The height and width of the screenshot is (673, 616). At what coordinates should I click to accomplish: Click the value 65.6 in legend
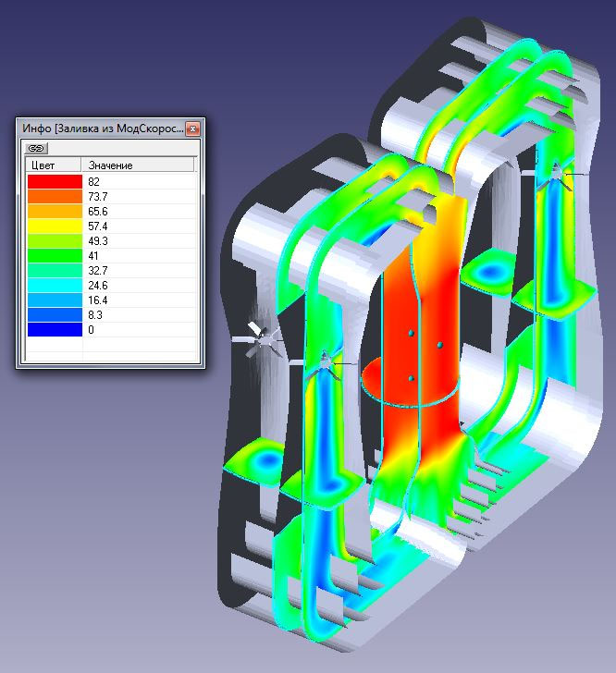tap(98, 211)
